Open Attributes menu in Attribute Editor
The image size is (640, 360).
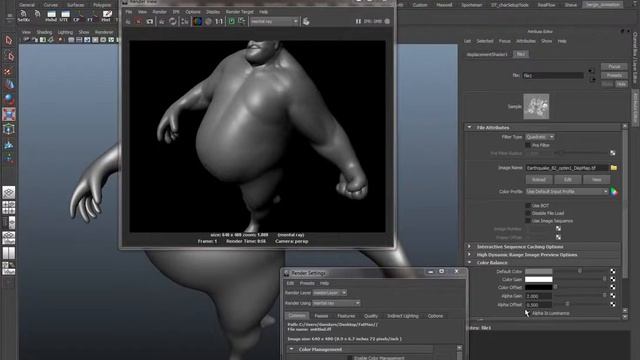pos(526,41)
